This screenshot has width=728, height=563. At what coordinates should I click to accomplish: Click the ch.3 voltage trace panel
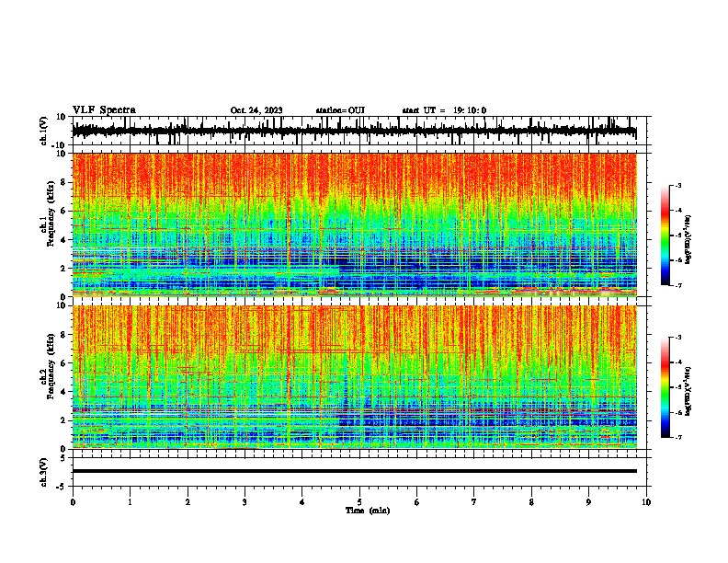click(361, 472)
